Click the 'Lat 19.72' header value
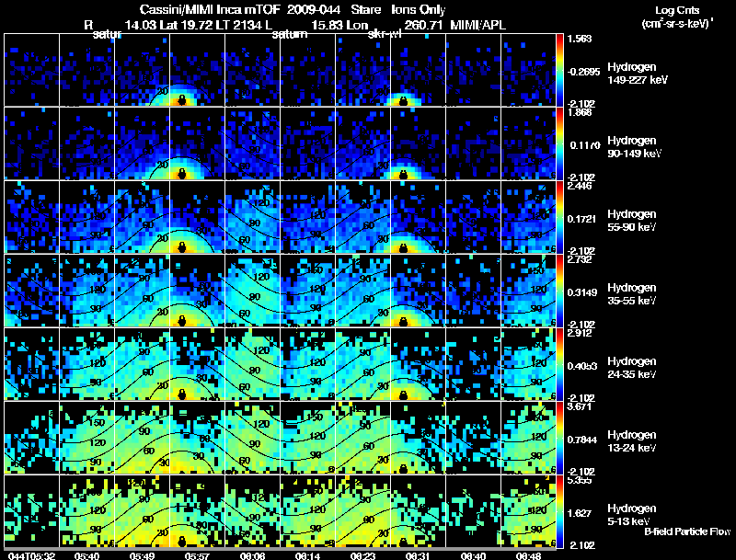736x560 pixels. [187, 25]
